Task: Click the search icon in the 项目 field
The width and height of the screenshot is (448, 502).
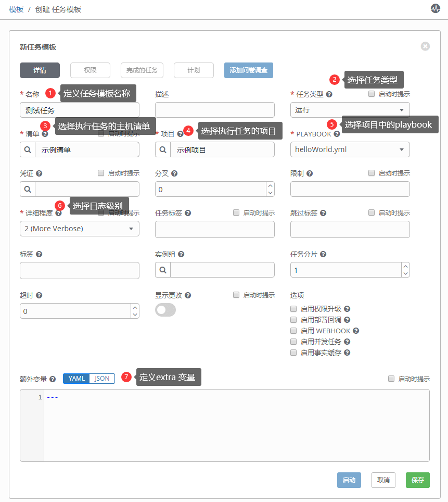Action: coord(163,149)
